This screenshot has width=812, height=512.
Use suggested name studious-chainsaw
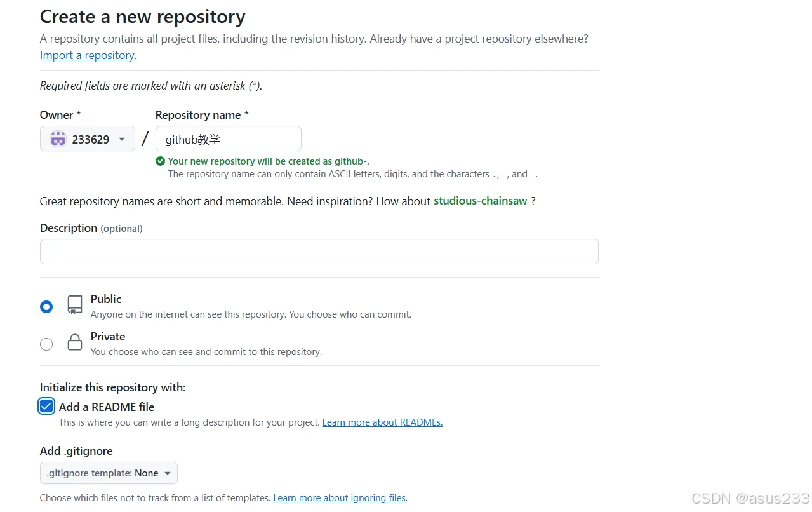coord(480,201)
